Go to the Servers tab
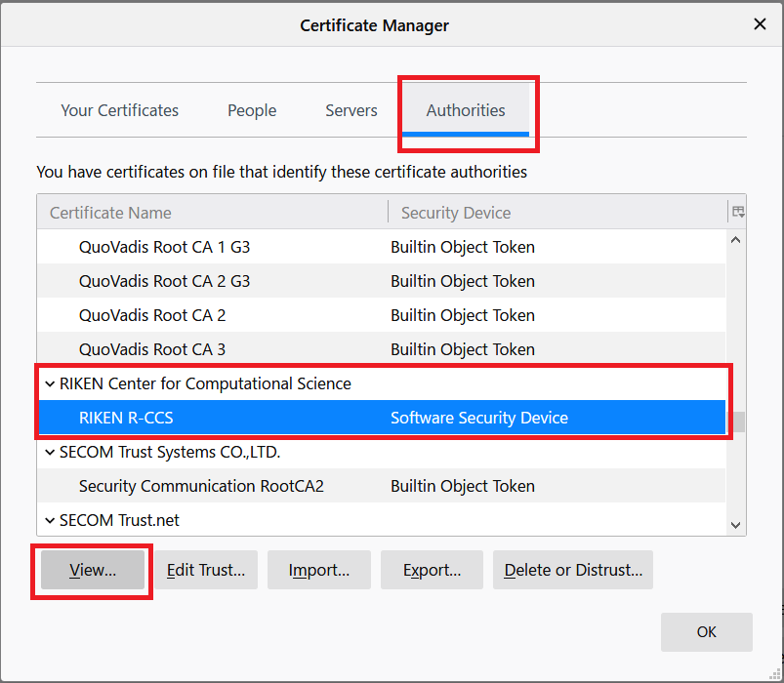784x683 pixels. point(351,110)
